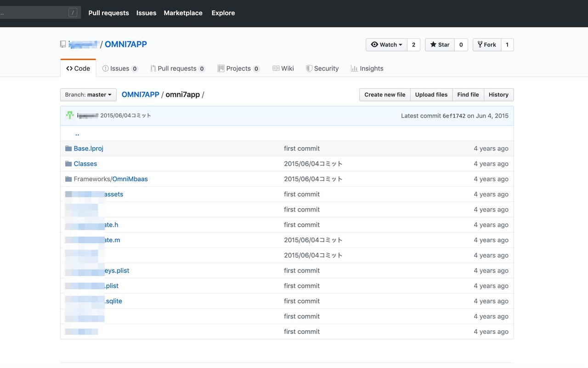Click the committer avatar icon
This screenshot has height=368, width=588.
[x=70, y=116]
